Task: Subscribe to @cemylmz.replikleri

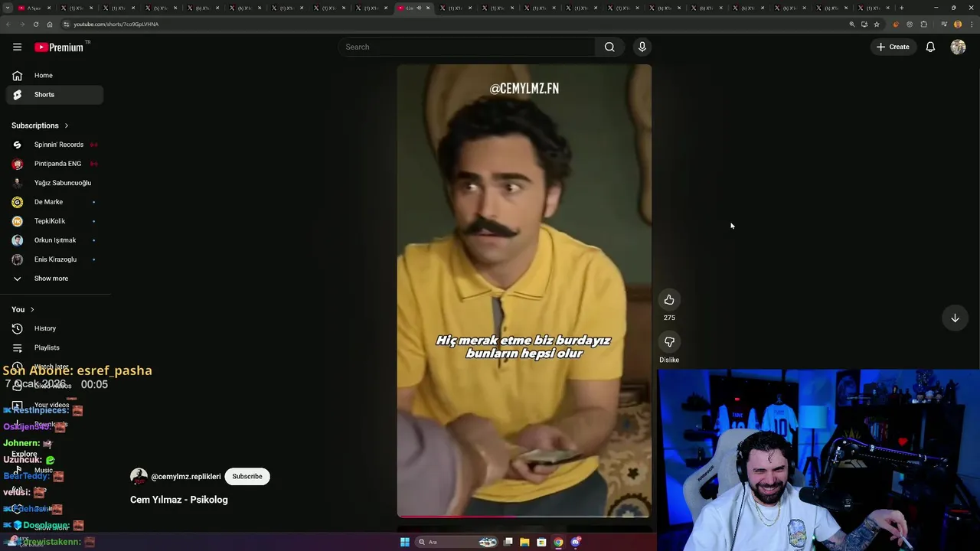Action: point(247,476)
